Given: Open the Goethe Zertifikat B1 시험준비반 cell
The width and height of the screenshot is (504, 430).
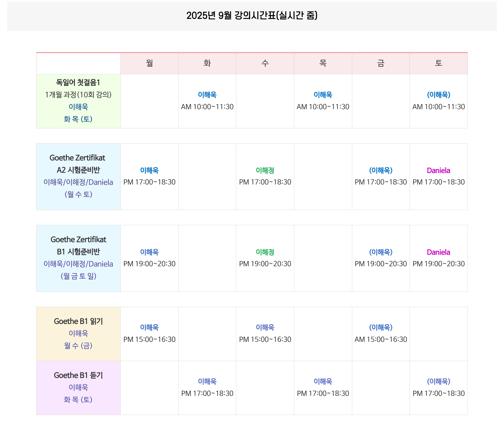Looking at the screenshot, I should pos(78,258).
